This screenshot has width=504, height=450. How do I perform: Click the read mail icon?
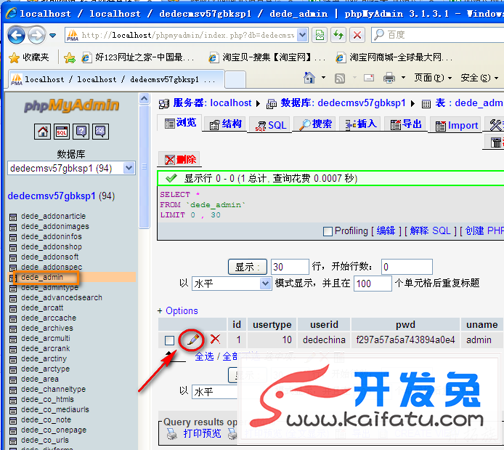[369, 78]
